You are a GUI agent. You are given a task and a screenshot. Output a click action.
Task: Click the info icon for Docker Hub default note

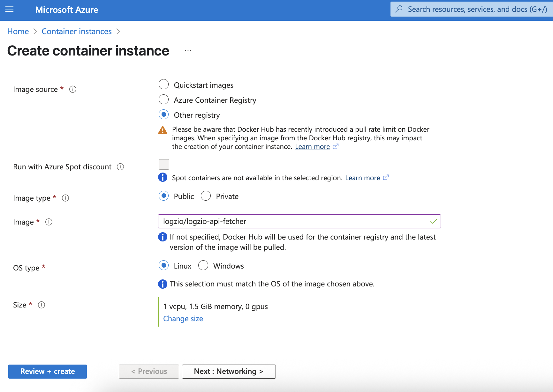point(163,237)
